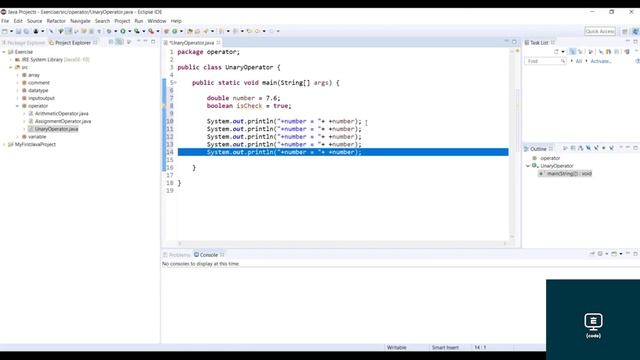Open the New Task dropdown in Task List
Image resolution: width=640 pixels, height=360 pixels.
(x=563, y=52)
